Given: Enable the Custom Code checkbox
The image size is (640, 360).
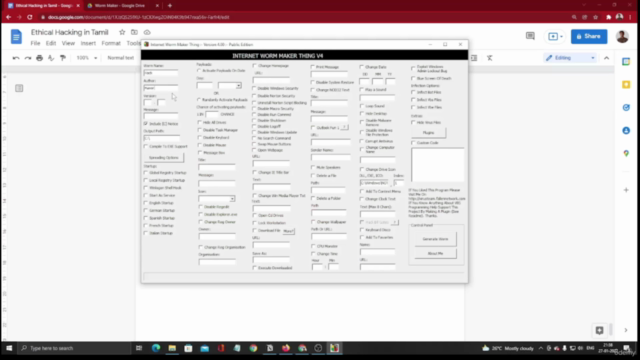Looking at the screenshot, I should click(413, 143).
